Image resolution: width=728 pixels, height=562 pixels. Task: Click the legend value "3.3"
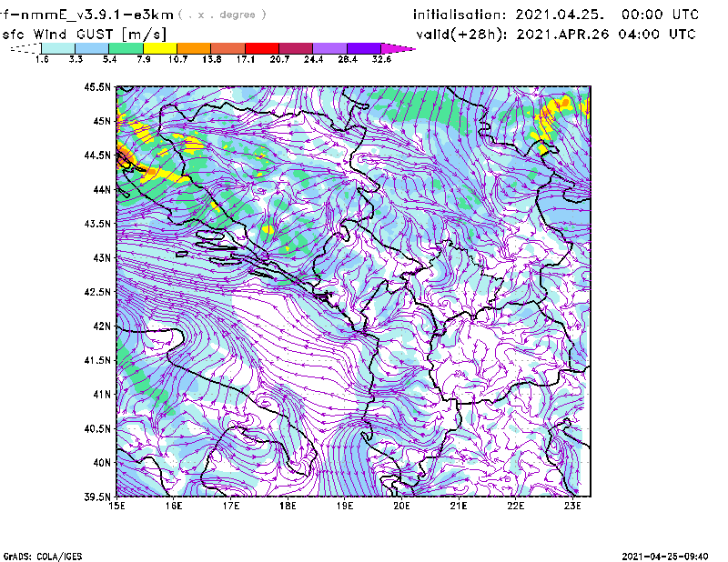76,59
